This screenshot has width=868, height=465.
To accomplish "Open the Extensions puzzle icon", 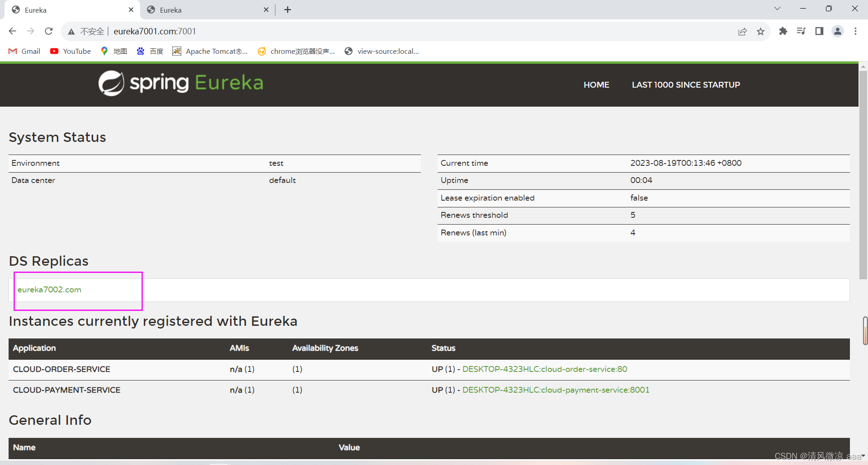I will pyautogui.click(x=783, y=31).
